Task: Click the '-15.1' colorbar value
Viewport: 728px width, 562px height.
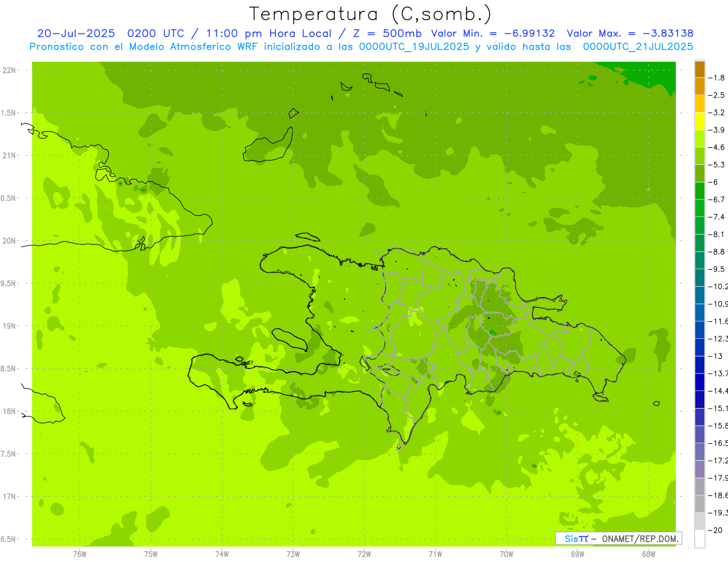Action: (x=719, y=408)
